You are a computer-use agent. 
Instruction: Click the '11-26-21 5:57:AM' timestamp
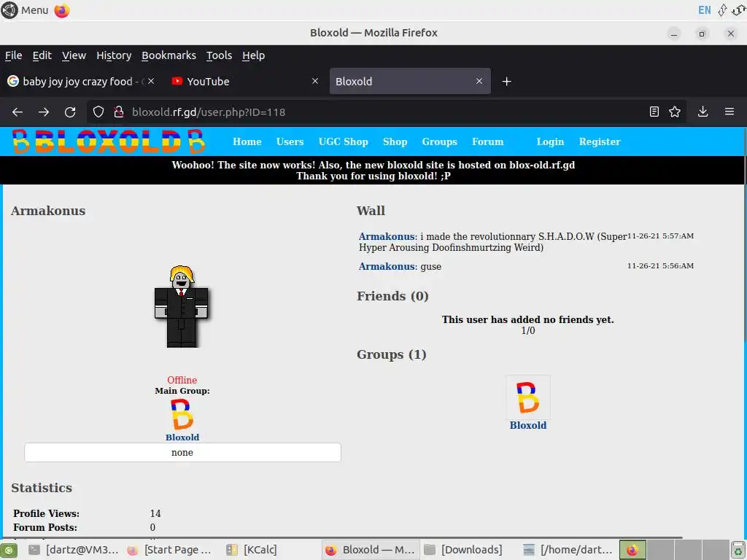[x=660, y=236]
